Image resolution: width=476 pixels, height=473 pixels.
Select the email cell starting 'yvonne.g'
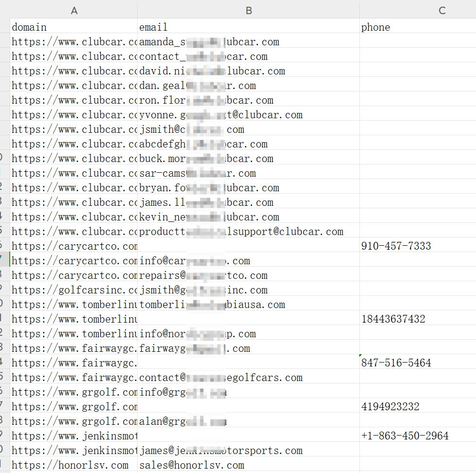(x=248, y=114)
